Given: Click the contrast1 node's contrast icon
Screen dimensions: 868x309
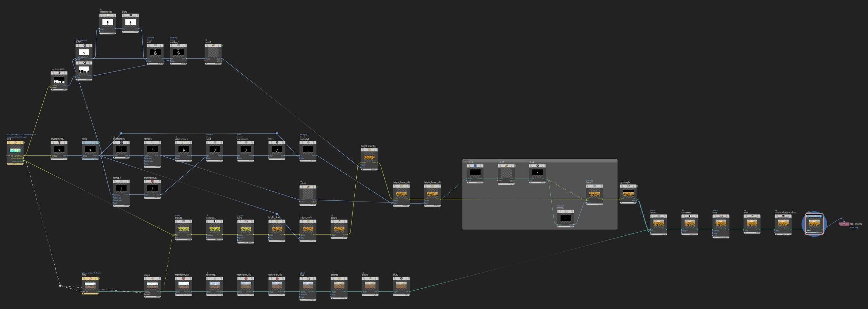Looking at the screenshot, I should [x=215, y=221].
